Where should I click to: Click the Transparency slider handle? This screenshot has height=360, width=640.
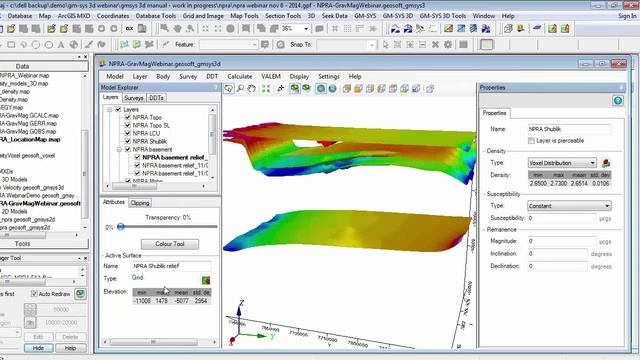click(x=121, y=227)
